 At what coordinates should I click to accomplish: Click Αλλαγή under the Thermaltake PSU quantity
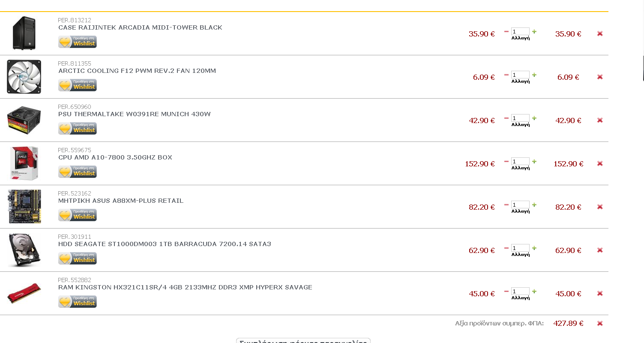click(x=521, y=124)
